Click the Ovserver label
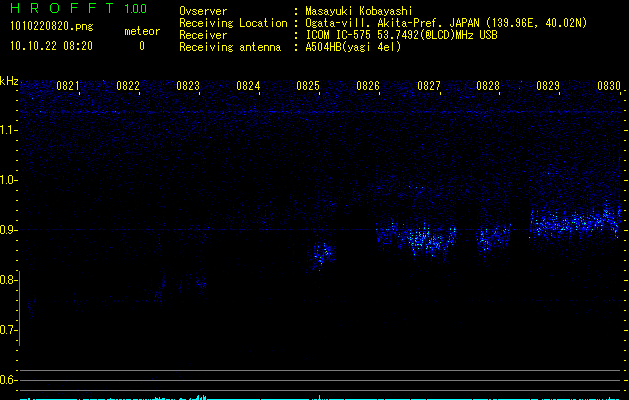The height and width of the screenshot is (400, 629). (203, 11)
